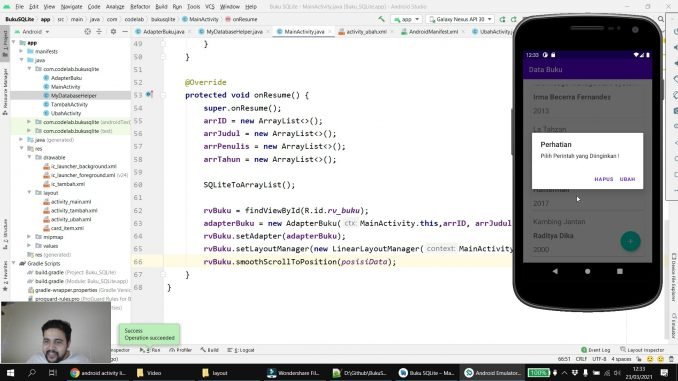Viewport: 678px width, 381px height.
Task: Tap the green add floating button in emulator
Action: click(x=630, y=241)
